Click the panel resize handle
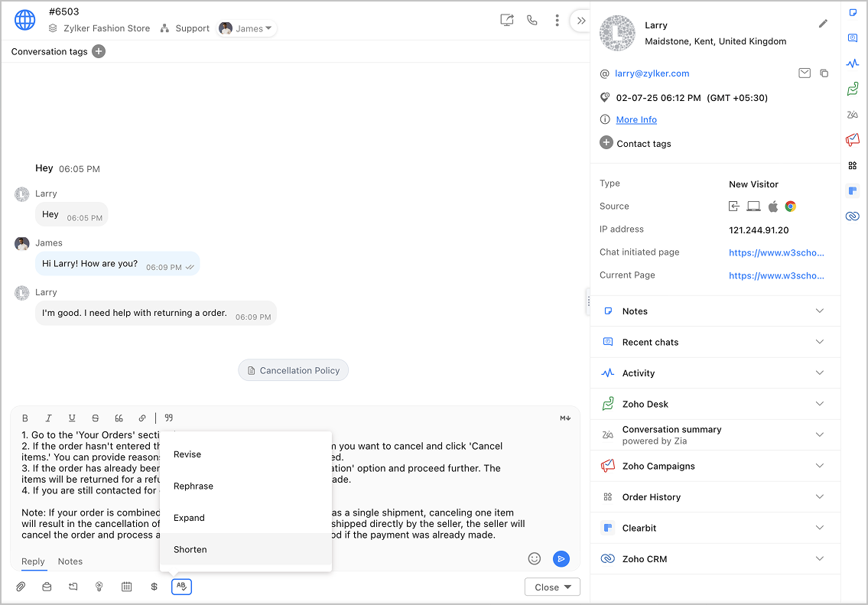Viewport: 868px width, 605px height. 588,301
